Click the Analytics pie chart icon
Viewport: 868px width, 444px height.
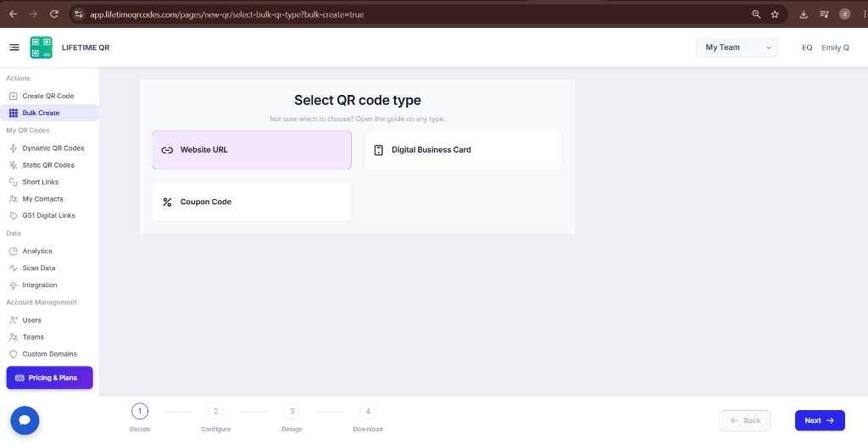point(14,252)
